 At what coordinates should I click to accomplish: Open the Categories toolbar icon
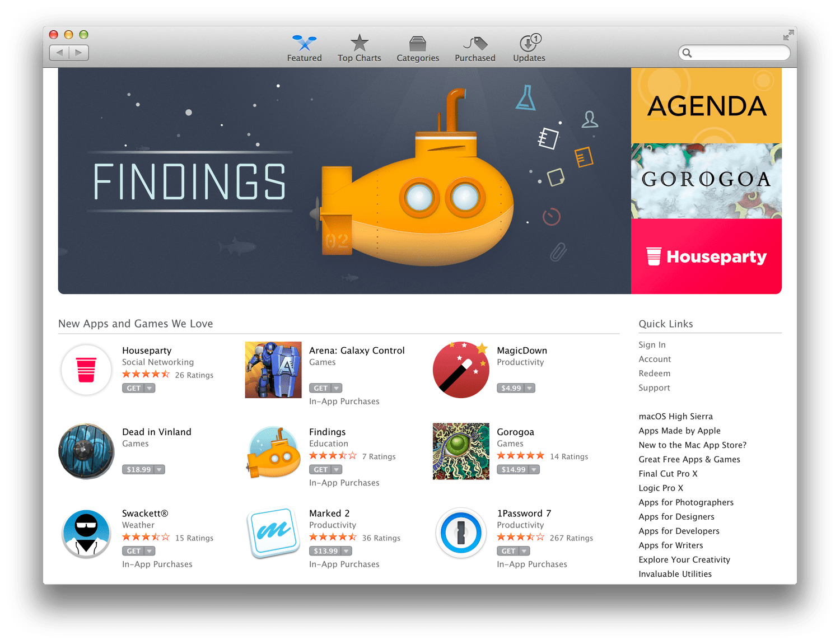point(418,44)
